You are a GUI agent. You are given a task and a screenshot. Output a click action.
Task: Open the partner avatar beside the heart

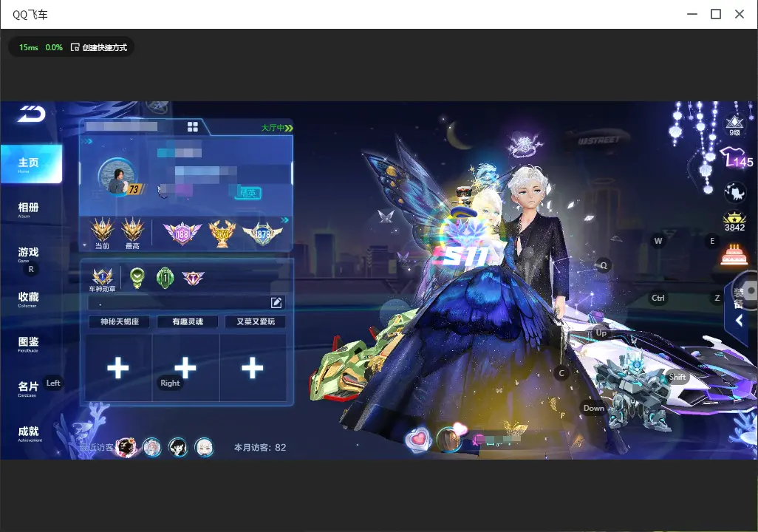pyautogui.click(x=449, y=439)
